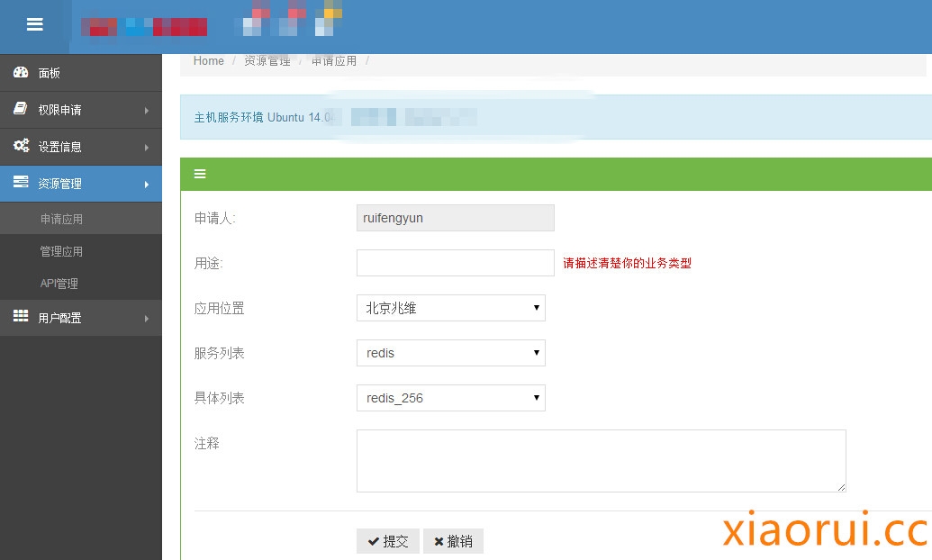Expand the 权限申请 sidebar arrow

pyautogui.click(x=146, y=110)
